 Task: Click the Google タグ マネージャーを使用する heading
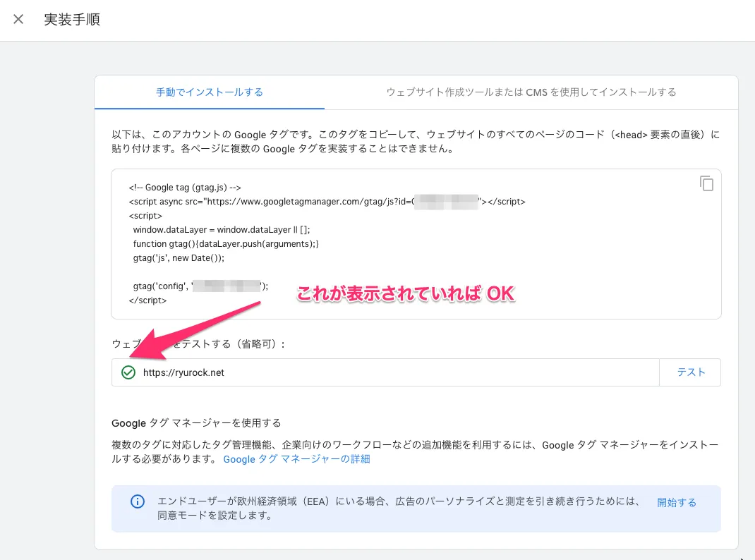click(x=196, y=422)
